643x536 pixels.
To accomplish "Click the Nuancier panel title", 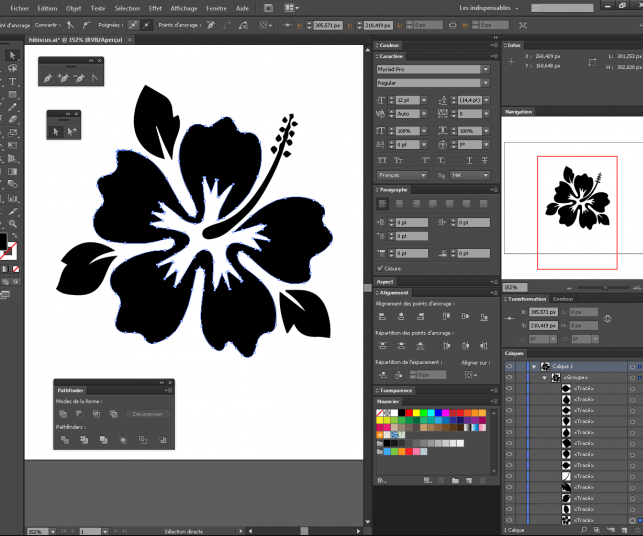I will point(387,401).
